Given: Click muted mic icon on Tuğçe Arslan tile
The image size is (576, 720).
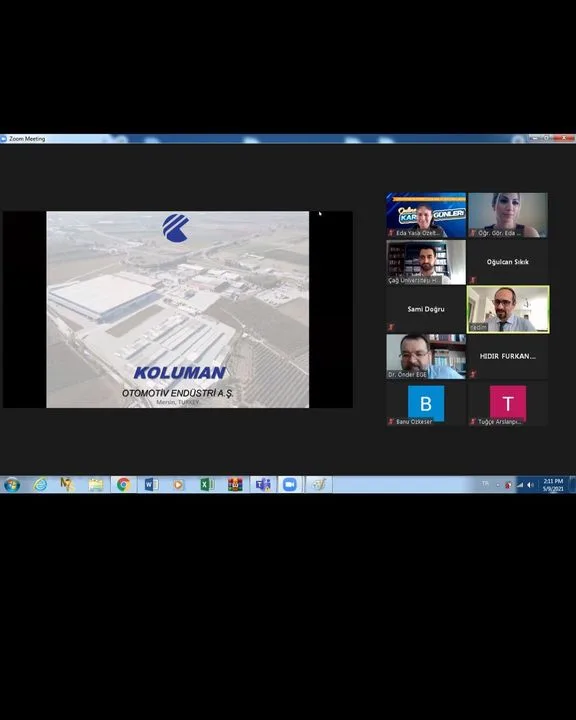Looking at the screenshot, I should pos(473,422).
